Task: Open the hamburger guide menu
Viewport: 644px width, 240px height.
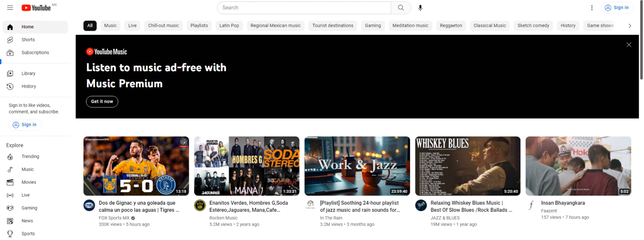Action: [10, 8]
